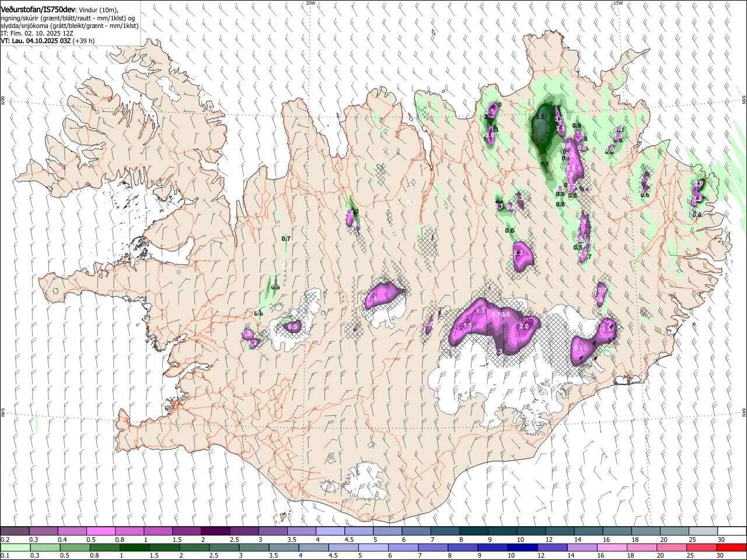The image size is (747, 560).
Task: Click the darkest green swatch above the rain scale's 1
Action: [134, 547]
